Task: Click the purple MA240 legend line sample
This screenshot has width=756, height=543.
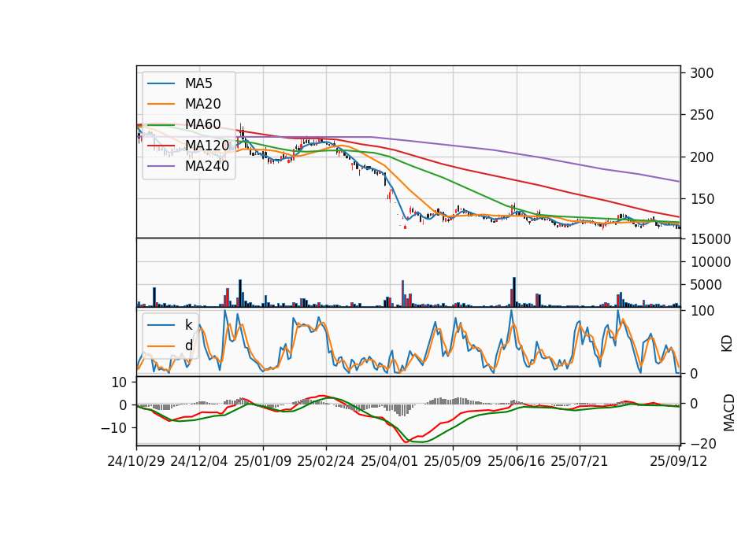Action: [161, 166]
